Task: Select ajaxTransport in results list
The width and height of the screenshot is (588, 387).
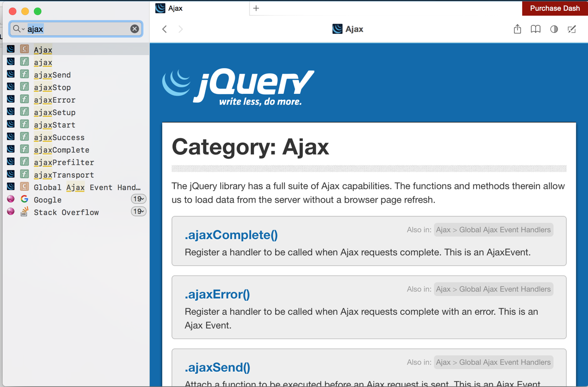Action: click(76, 175)
